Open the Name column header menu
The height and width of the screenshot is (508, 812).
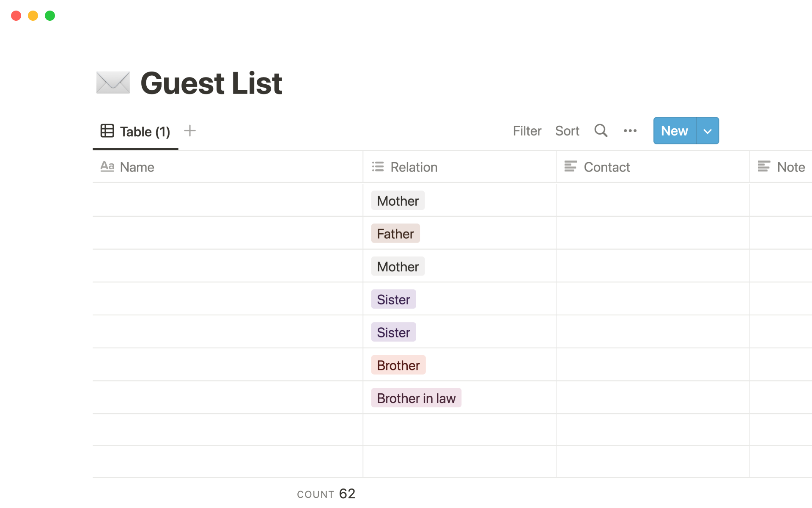pos(228,167)
